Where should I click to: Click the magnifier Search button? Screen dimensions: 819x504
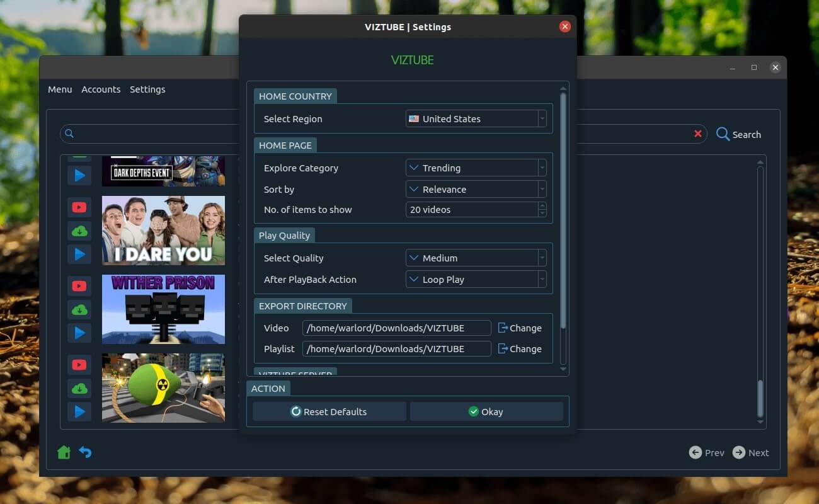click(x=738, y=134)
